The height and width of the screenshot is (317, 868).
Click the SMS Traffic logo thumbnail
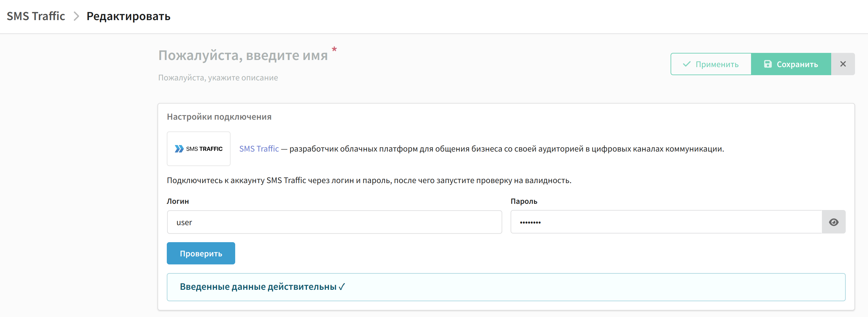198,148
